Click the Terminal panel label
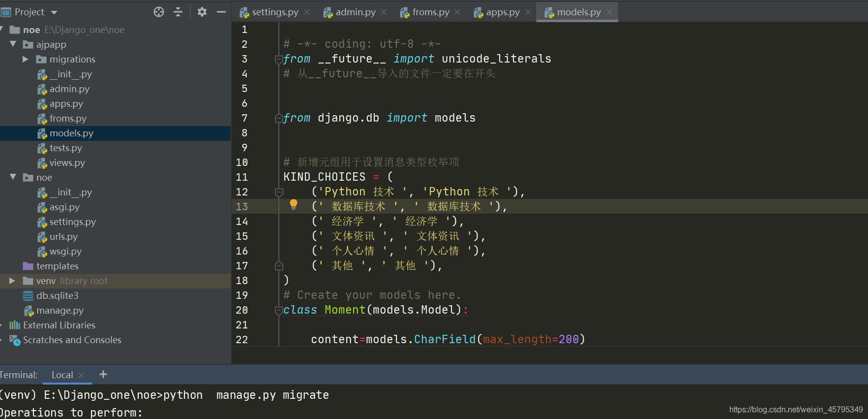 19,375
